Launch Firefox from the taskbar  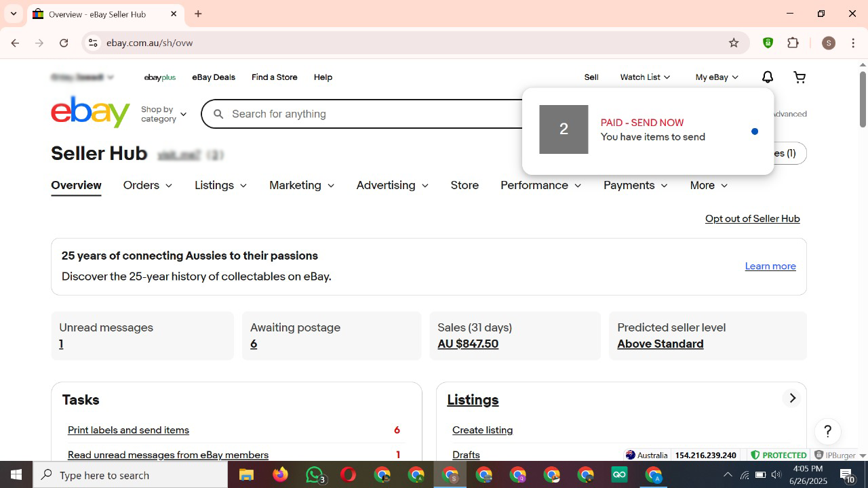280,475
